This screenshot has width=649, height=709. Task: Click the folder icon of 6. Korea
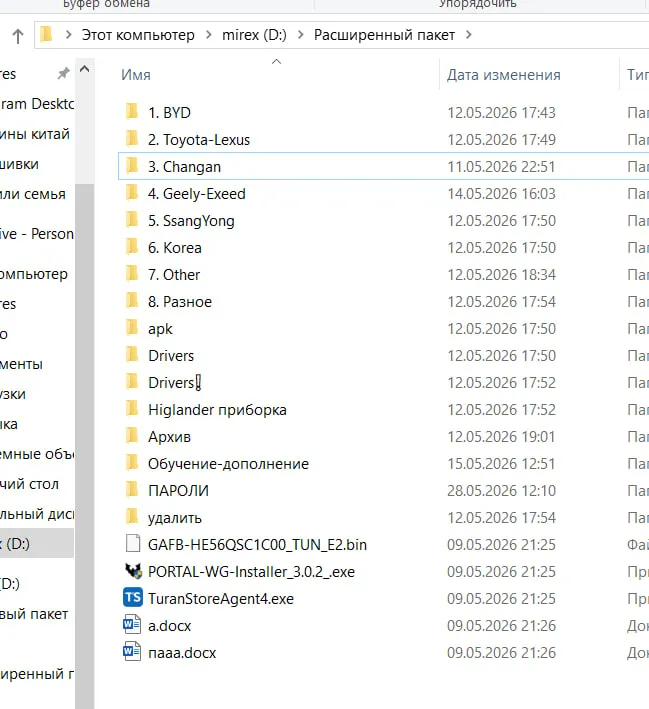(132, 247)
